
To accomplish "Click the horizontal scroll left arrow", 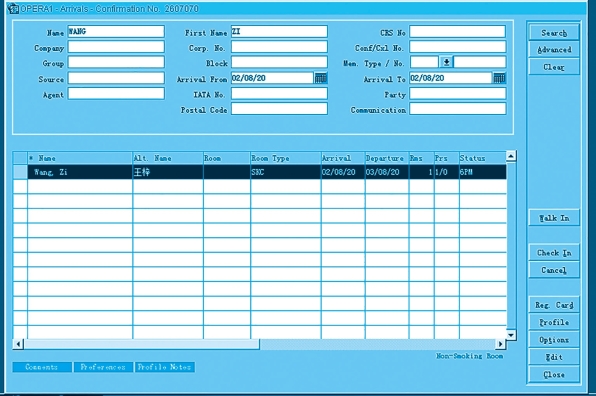I will coord(18,344).
